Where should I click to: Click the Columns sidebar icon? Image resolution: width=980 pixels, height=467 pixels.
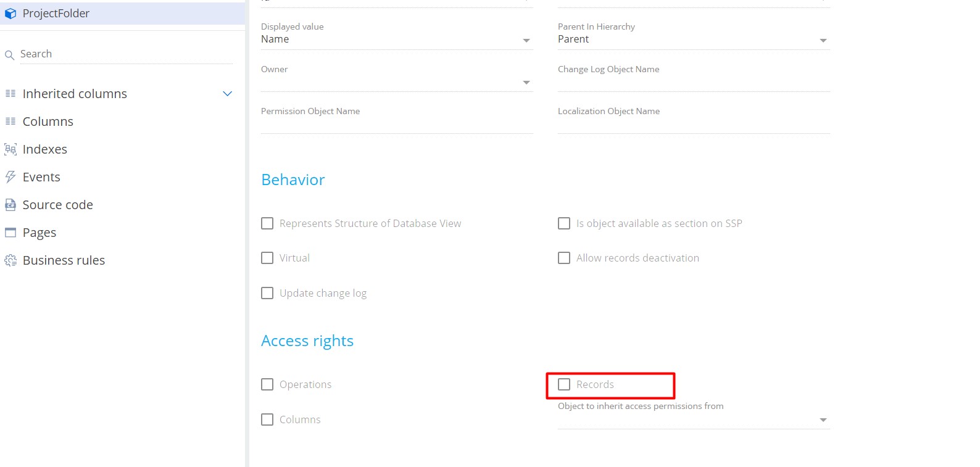(10, 122)
